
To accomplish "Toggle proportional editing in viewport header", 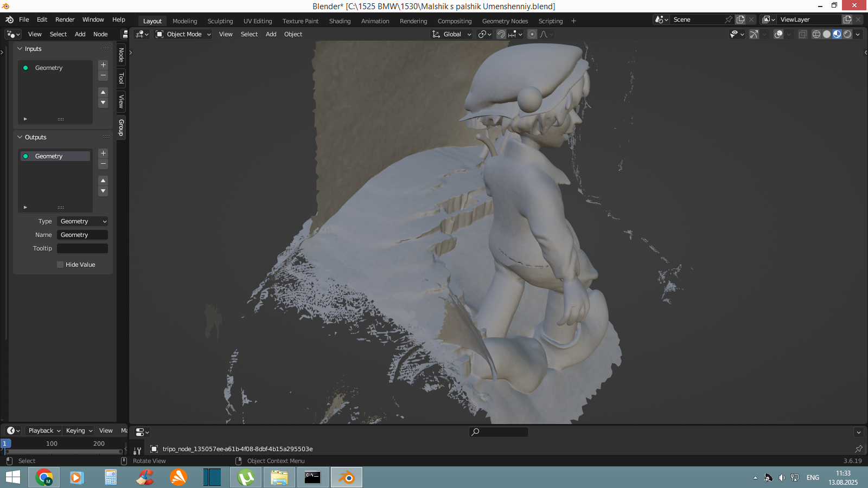I will (532, 34).
